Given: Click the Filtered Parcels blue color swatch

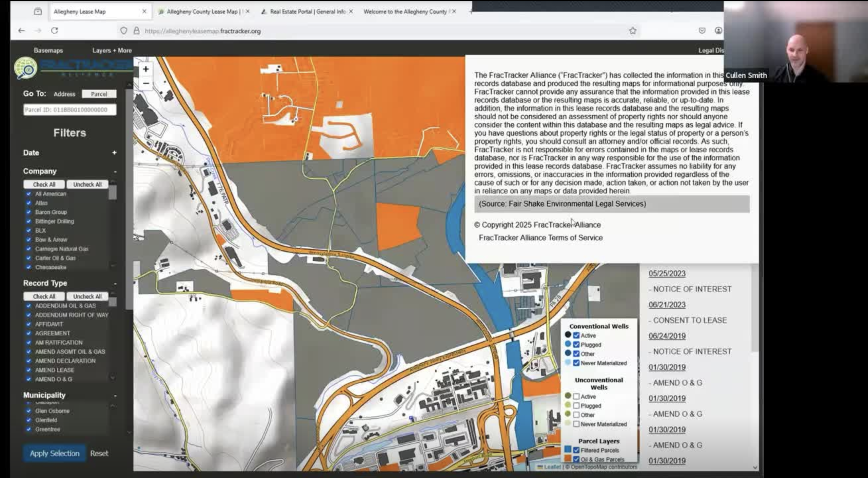Looking at the screenshot, I should pyautogui.click(x=568, y=450).
